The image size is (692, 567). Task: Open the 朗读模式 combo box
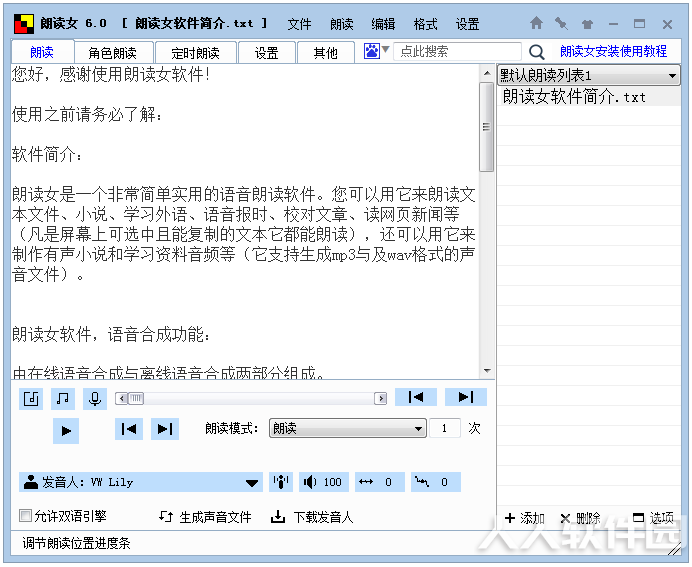point(347,428)
